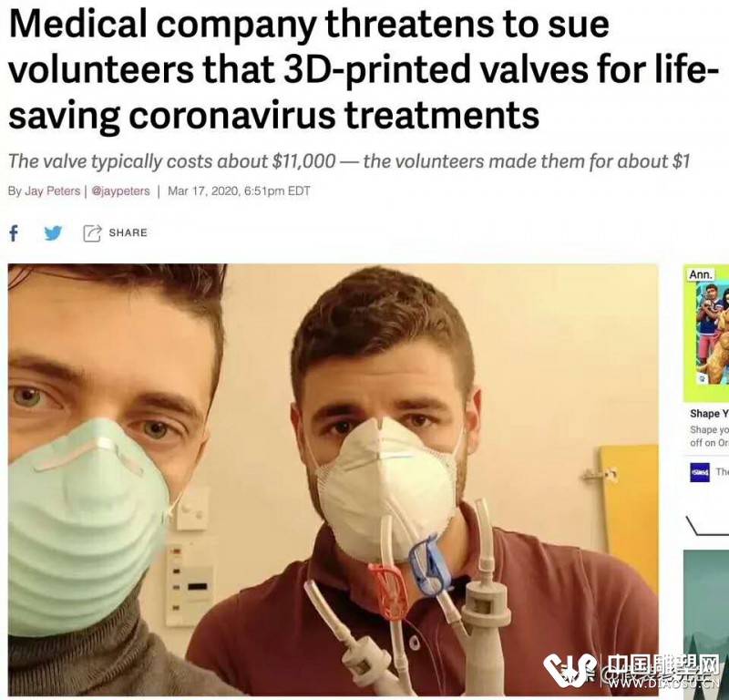This screenshot has height=700, width=729.
Task: Visit the @jaypeters handle link
Action: pos(121,191)
